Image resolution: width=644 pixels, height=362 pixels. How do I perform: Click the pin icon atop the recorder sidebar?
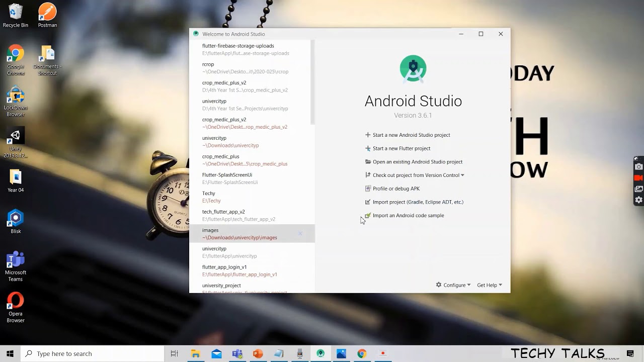636,158
